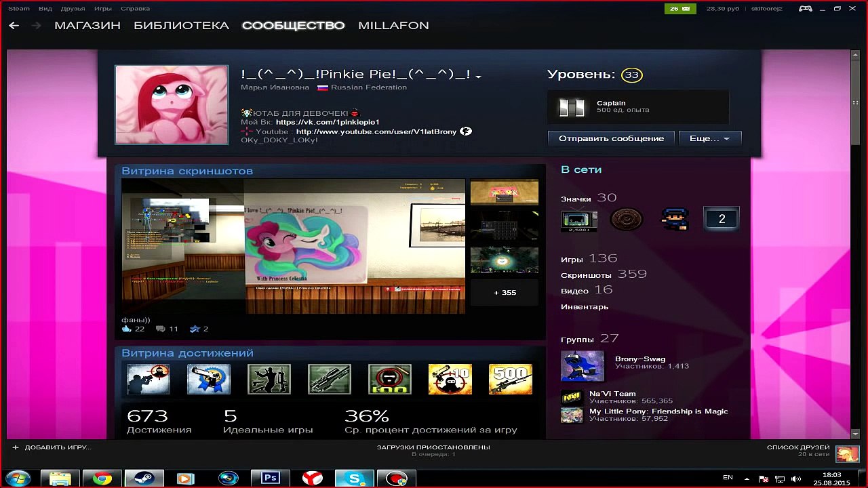Follow the vk.com/1pinkiepie1 link

pos(328,122)
